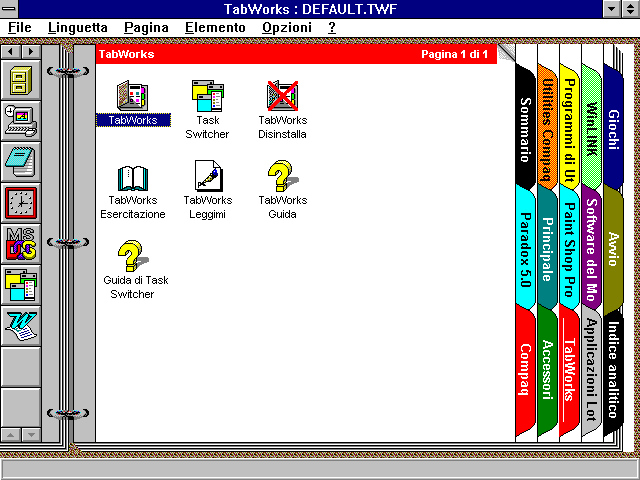Click the Pagina 1 di 1 indicator
The image size is (640, 480).
[x=454, y=54]
